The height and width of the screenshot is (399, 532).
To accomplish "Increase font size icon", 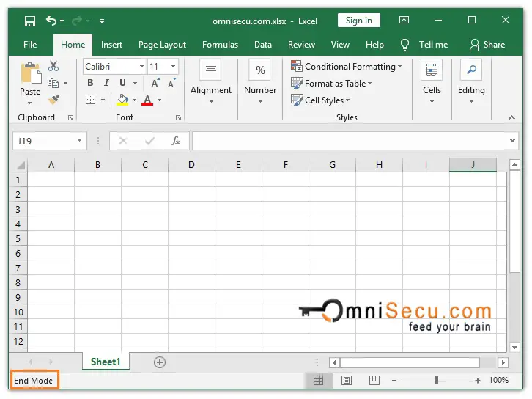I will (155, 83).
